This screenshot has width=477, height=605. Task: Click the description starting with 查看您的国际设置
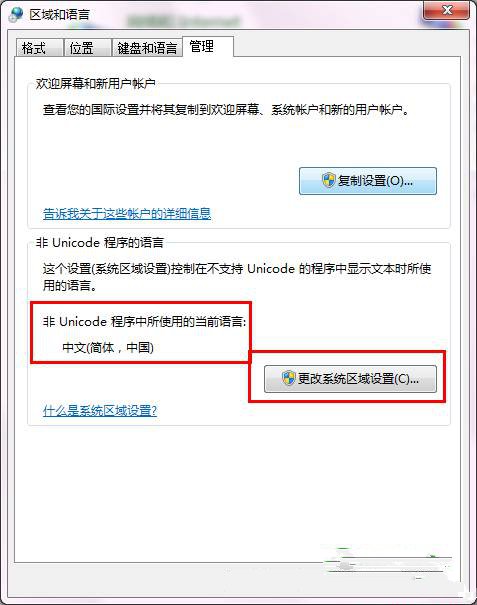pos(226,110)
